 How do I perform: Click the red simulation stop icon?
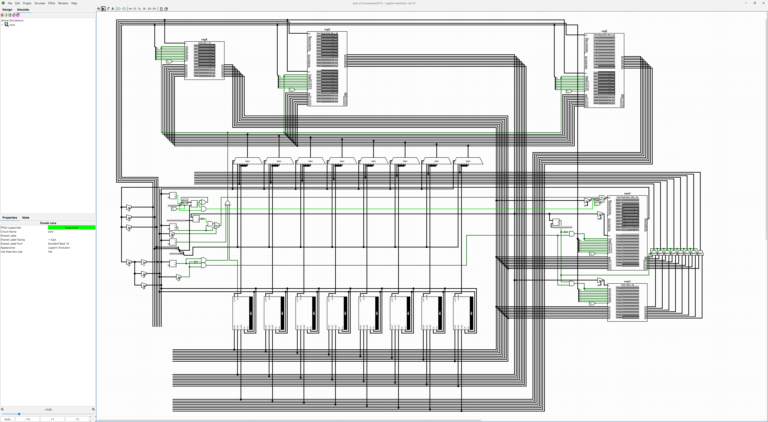2,15
